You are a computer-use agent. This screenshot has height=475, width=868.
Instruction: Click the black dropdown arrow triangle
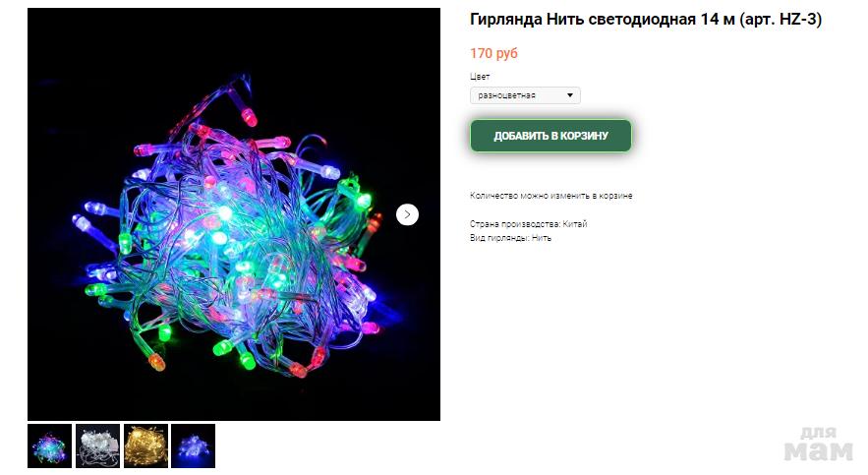(569, 95)
